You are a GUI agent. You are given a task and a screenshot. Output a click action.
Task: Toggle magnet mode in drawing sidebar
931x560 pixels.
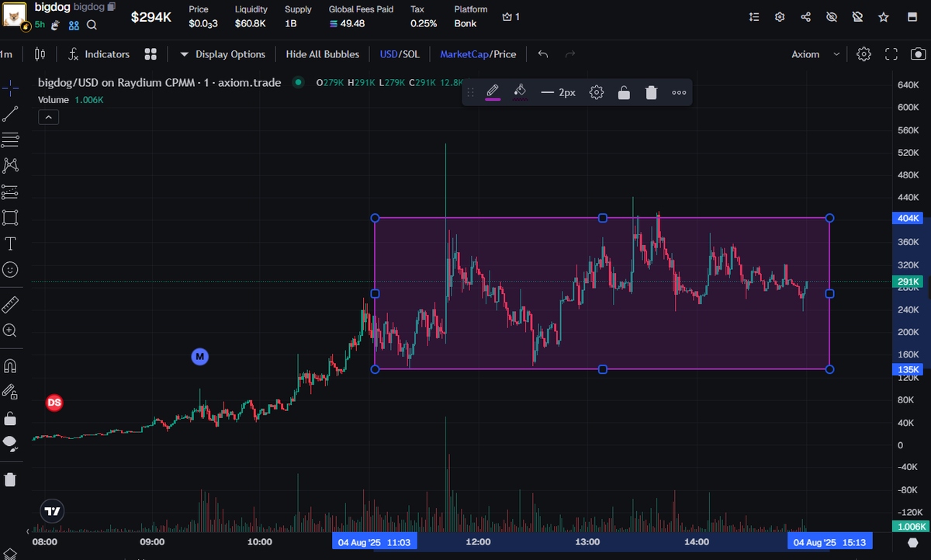(x=10, y=365)
